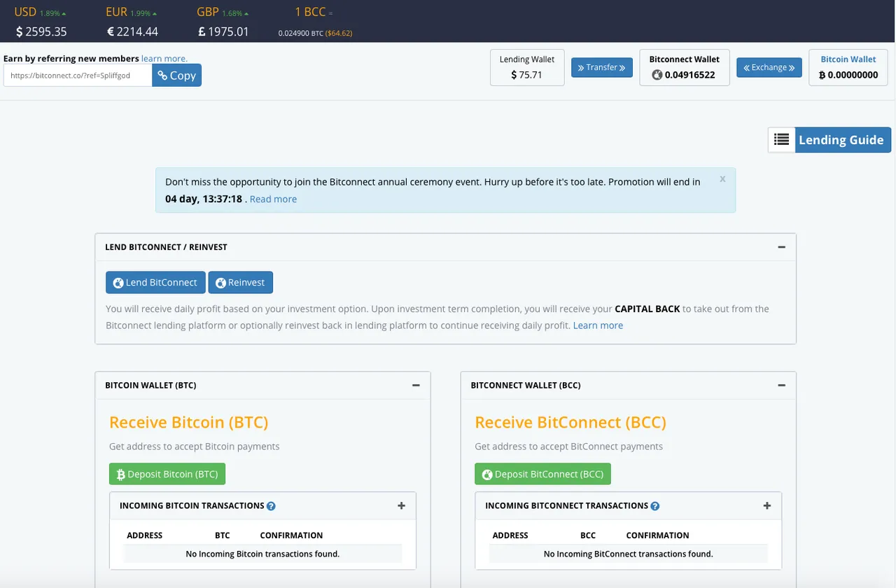Click the GBP price £ 1975.01

[x=223, y=31]
